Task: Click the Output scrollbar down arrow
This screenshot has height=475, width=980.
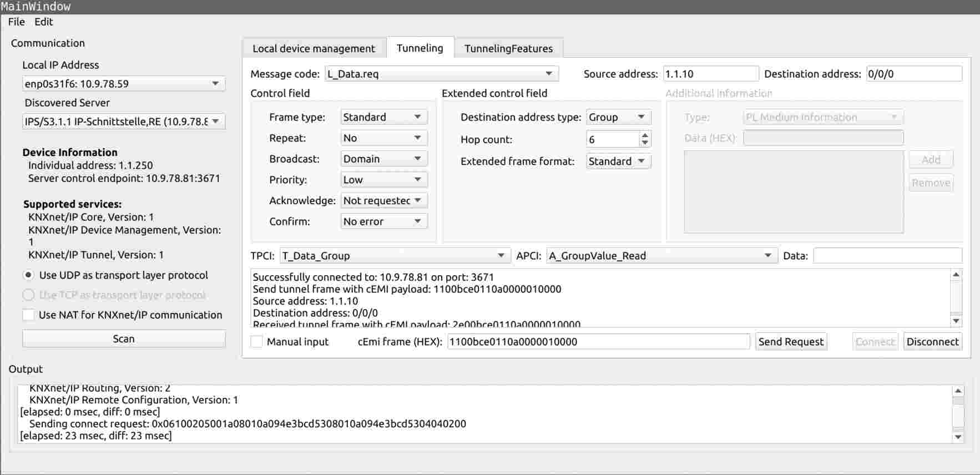Action: point(958,437)
